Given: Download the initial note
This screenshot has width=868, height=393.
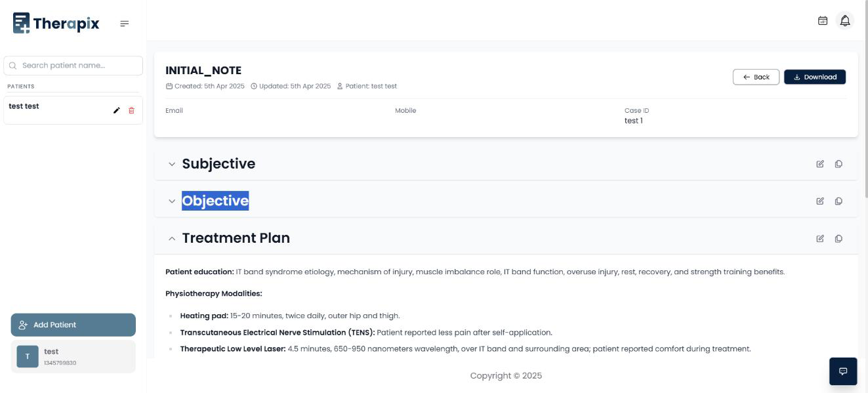Looking at the screenshot, I should pos(815,77).
